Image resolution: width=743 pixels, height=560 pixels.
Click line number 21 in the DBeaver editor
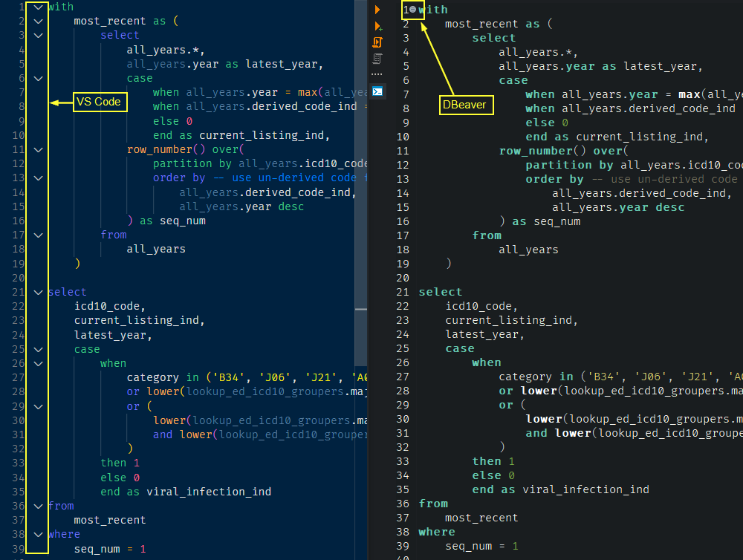coord(403,291)
